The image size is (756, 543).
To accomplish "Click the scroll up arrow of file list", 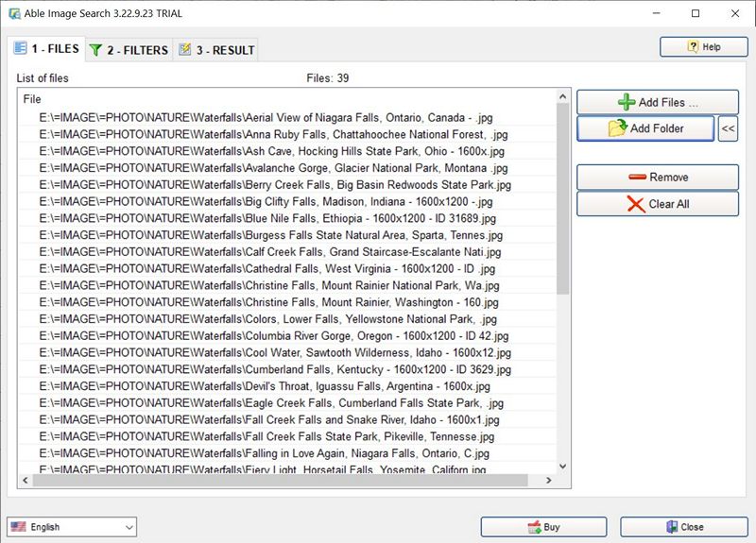I will click(563, 97).
